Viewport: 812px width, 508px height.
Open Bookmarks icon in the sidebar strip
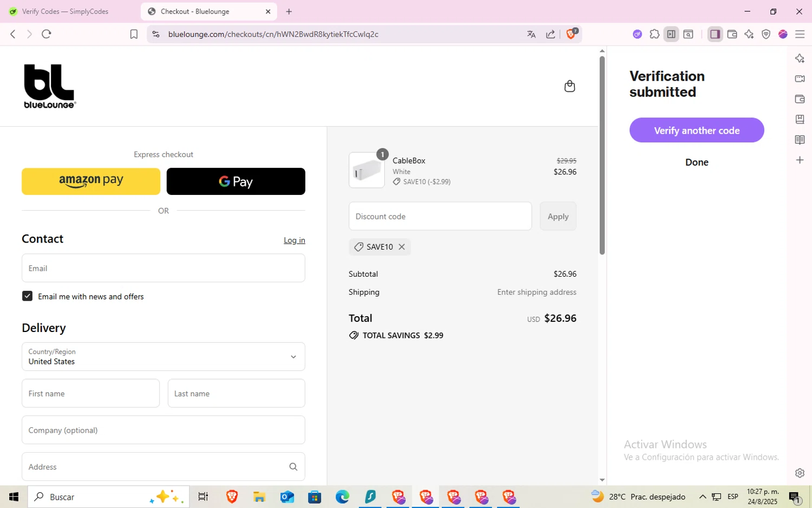(x=800, y=119)
